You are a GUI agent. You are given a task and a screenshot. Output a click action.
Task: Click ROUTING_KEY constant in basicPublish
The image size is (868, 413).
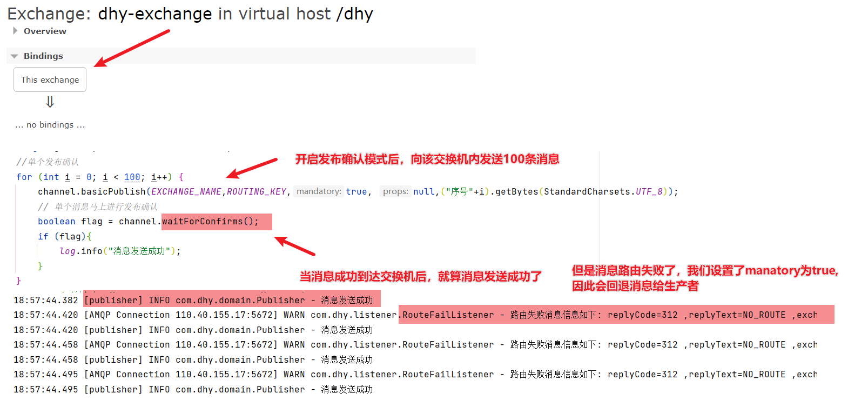pyautogui.click(x=257, y=192)
